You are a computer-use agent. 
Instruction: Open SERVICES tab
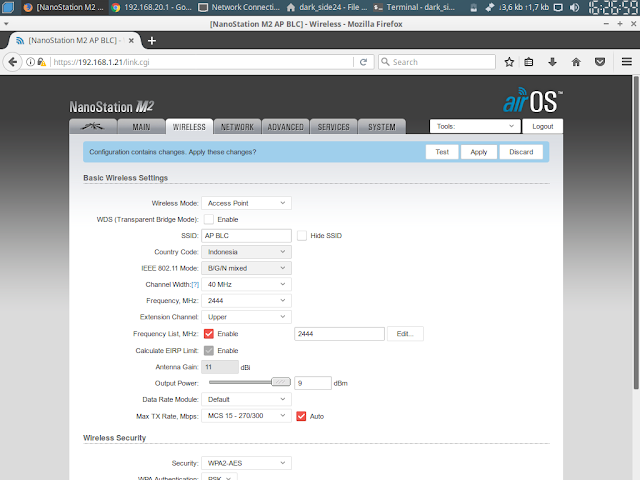tap(333, 127)
